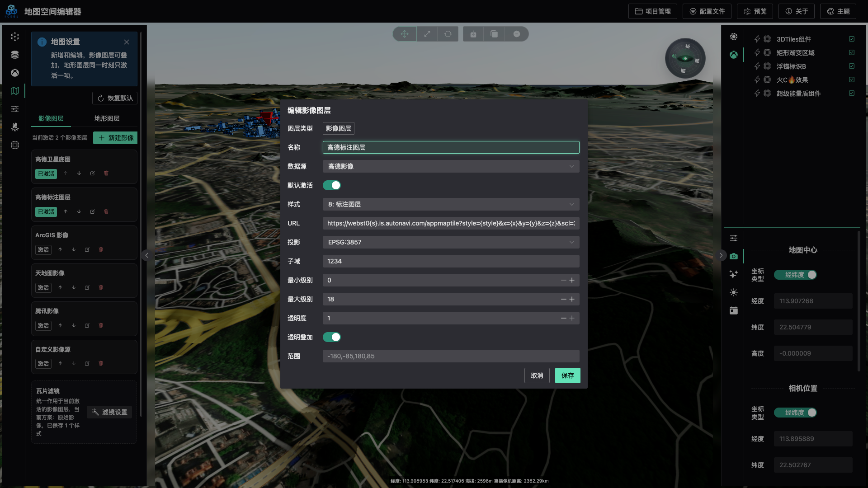Move 天地图影像 layer down with arrow icon
Viewport: 868px width, 488px height.
tap(74, 287)
